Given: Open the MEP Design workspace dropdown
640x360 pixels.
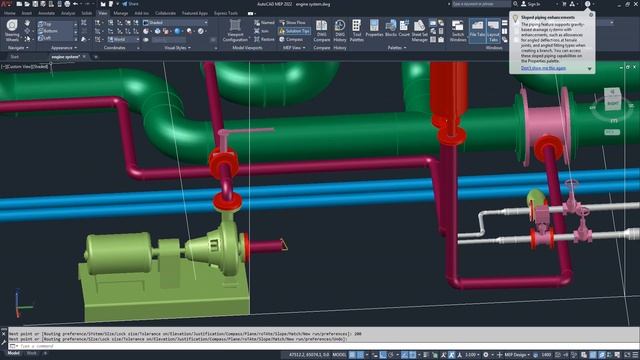Looking at the screenshot, I should click(x=516, y=355).
